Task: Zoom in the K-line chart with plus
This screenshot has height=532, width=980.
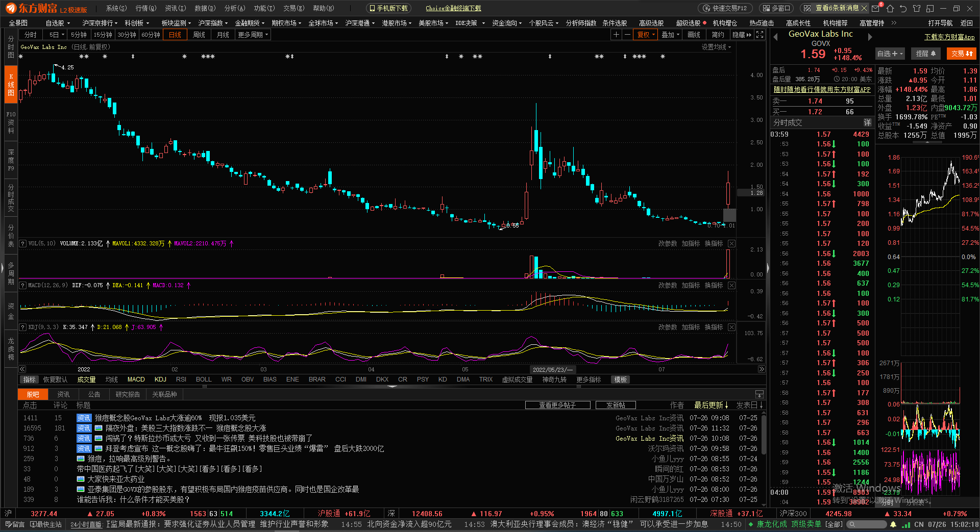Action: click(x=616, y=35)
